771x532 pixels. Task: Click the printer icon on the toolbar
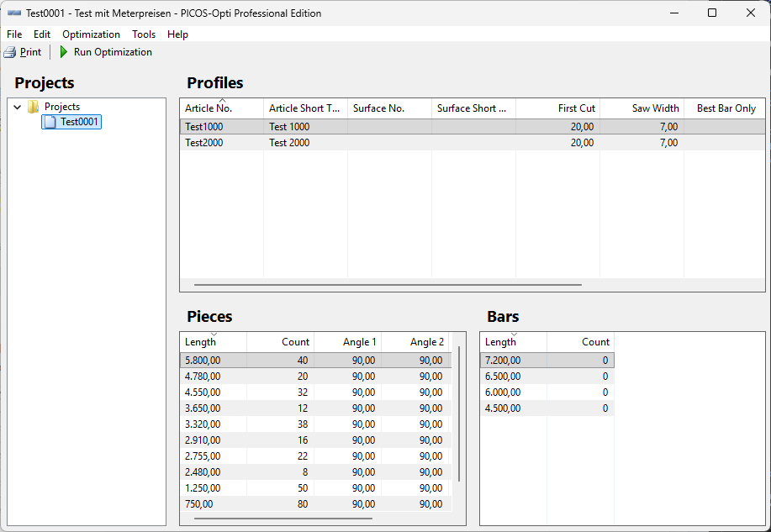tap(8, 51)
